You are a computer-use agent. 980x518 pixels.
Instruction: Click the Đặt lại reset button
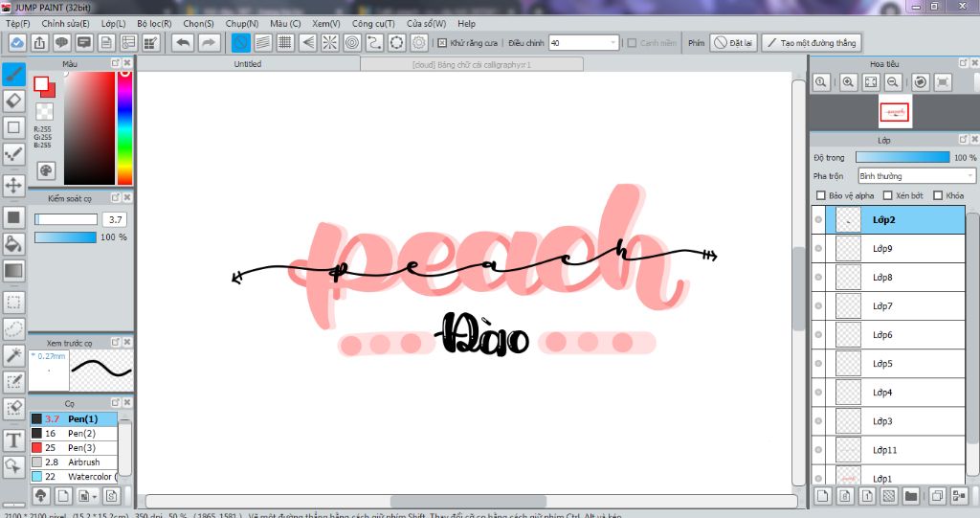pyautogui.click(x=734, y=43)
